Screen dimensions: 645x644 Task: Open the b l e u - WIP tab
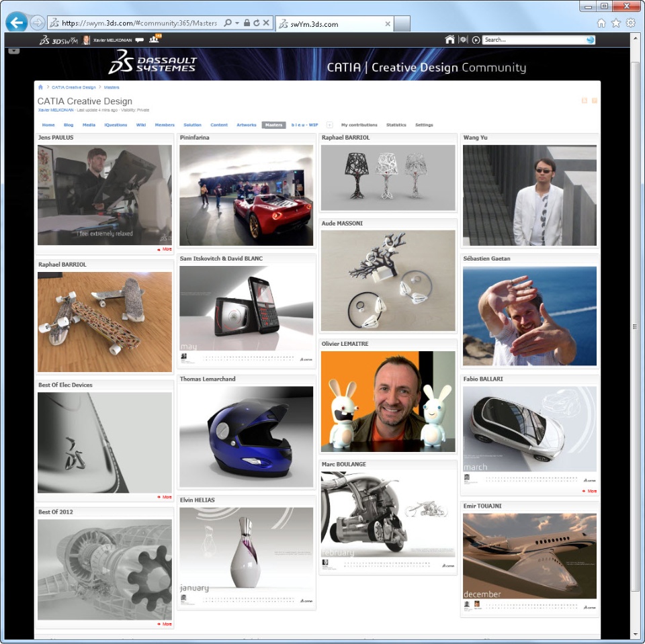[305, 125]
